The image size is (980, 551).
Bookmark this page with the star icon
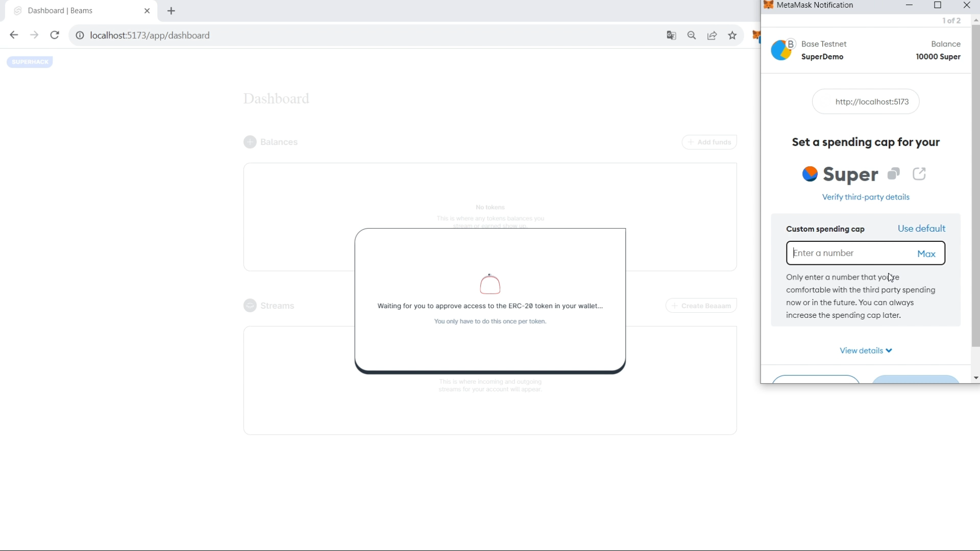[x=732, y=35]
